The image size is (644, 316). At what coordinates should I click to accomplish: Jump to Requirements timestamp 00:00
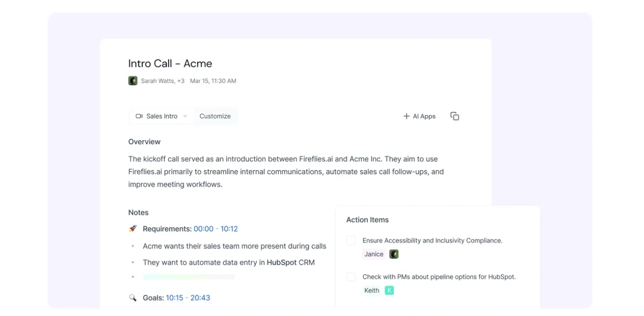(x=203, y=229)
